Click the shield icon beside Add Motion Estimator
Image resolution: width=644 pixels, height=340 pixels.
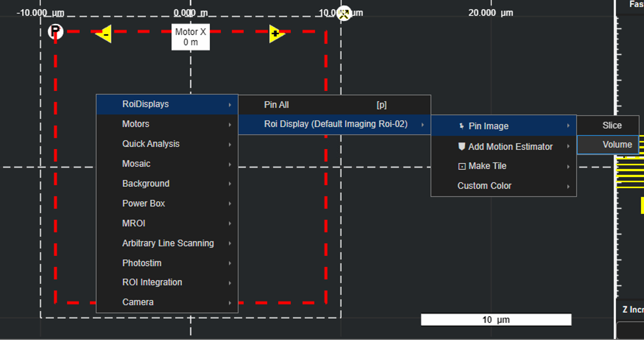tap(461, 146)
